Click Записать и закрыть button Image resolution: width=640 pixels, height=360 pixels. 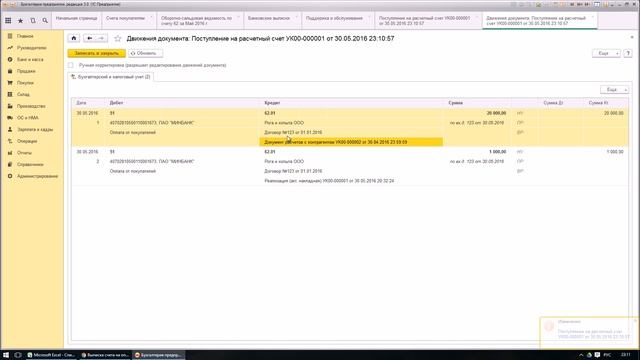(x=97, y=53)
